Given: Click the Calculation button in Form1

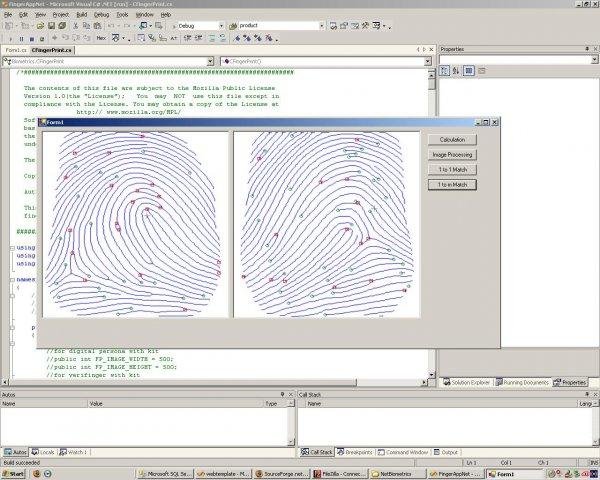Looking at the screenshot, I should click(x=452, y=140).
